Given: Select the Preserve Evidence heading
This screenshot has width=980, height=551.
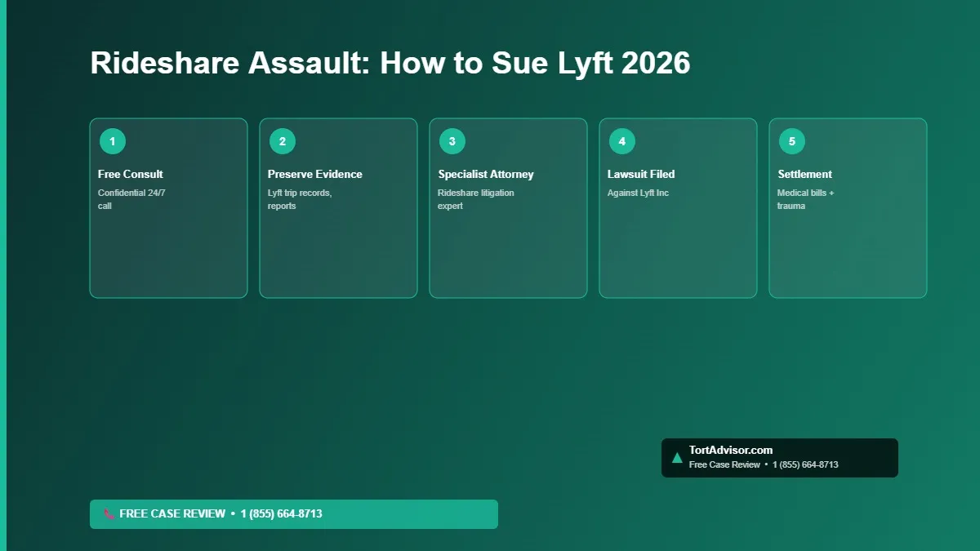Looking at the screenshot, I should pyautogui.click(x=315, y=174).
